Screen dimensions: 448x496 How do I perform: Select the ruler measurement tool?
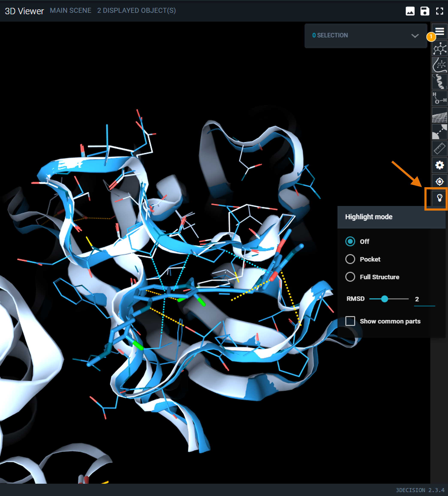pos(440,148)
